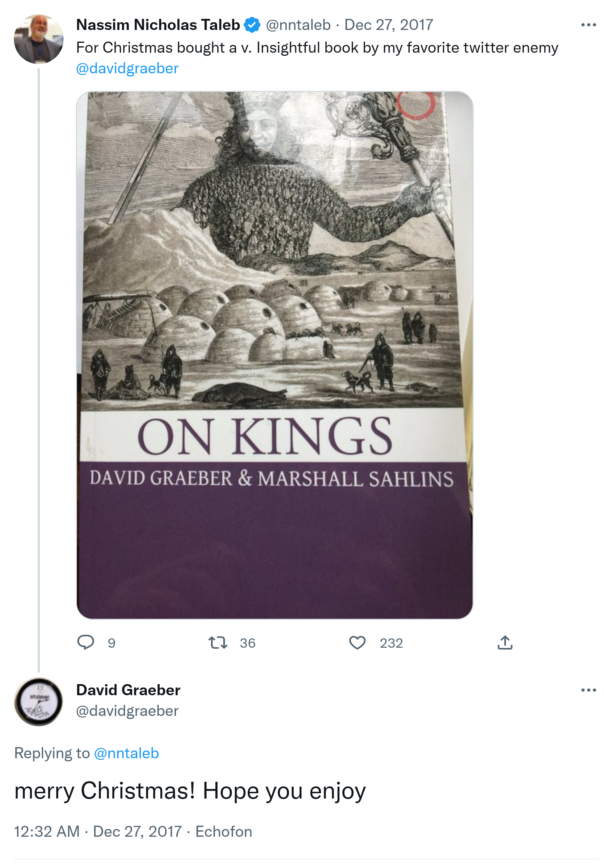Open more options on Taleb's tweet

click(588, 25)
